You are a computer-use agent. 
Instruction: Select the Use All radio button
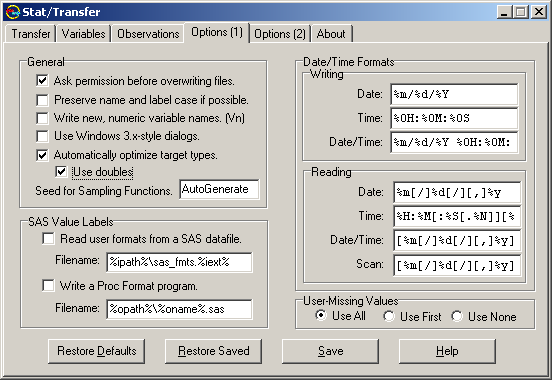coord(321,316)
